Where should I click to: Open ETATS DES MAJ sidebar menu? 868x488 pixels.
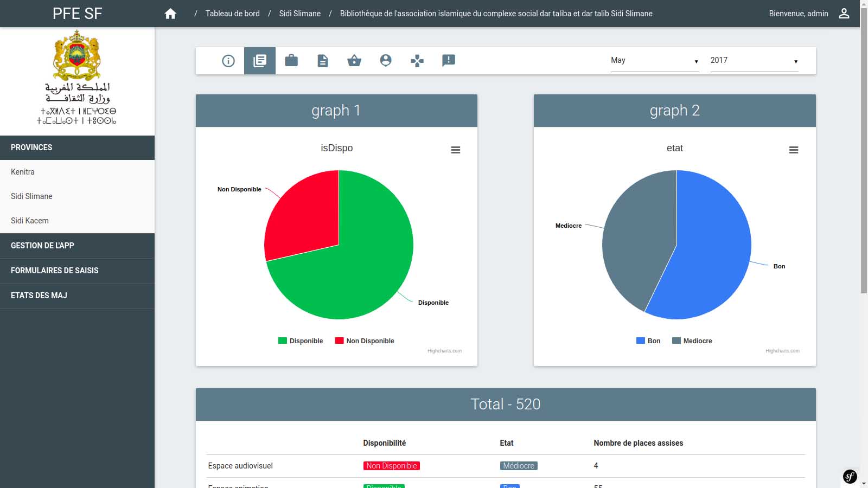[39, 296]
